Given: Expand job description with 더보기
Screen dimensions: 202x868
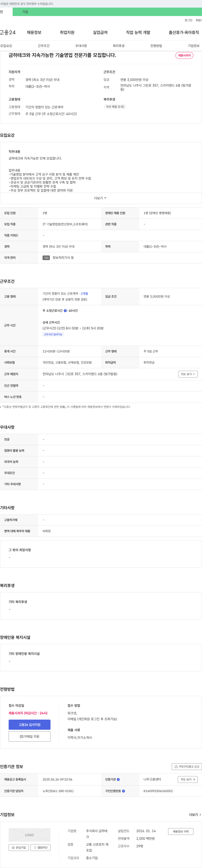Looking at the screenshot, I should [x=100, y=198].
